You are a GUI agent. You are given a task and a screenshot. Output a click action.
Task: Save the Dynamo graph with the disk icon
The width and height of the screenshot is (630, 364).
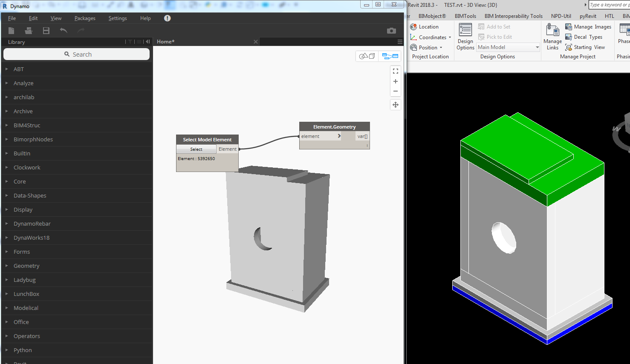pos(46,31)
